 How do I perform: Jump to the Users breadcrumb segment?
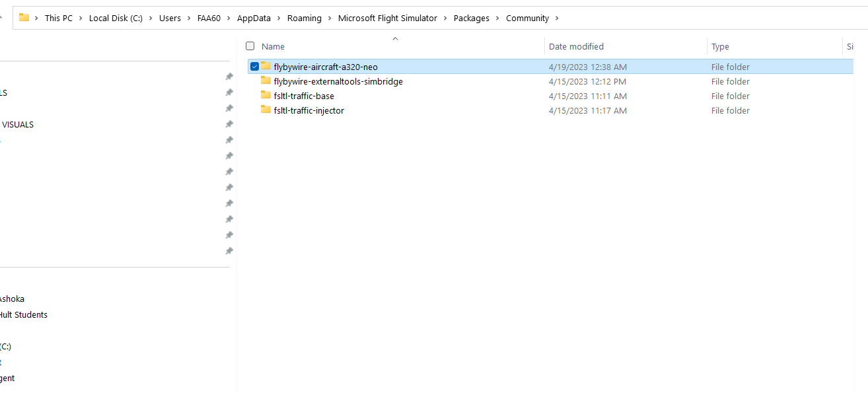point(170,18)
